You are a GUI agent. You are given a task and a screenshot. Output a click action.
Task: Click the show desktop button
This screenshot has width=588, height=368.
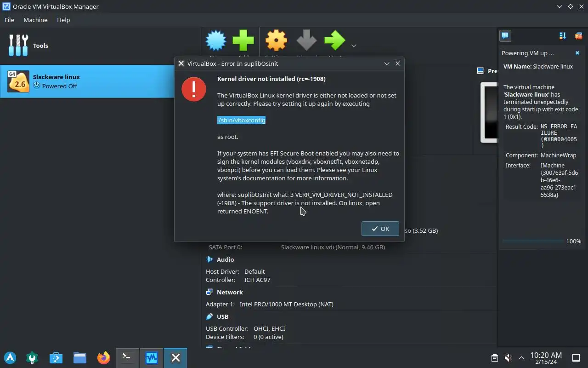(576, 358)
